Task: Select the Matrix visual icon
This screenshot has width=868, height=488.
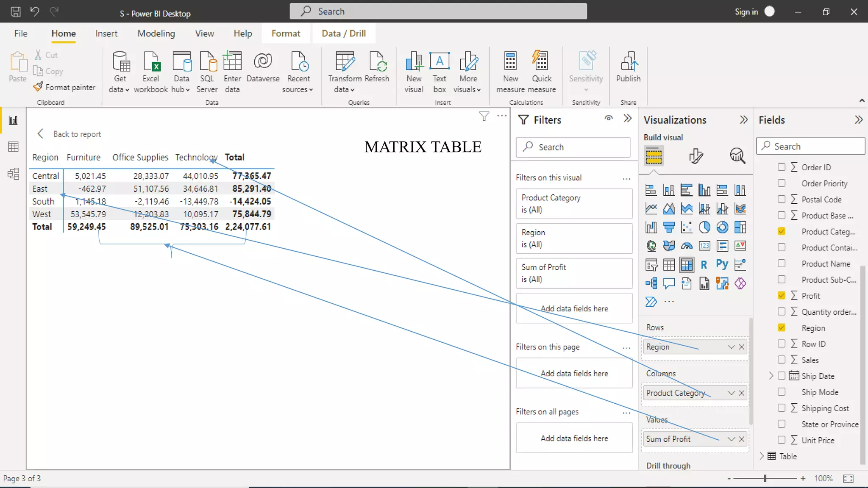Action: coord(687,265)
